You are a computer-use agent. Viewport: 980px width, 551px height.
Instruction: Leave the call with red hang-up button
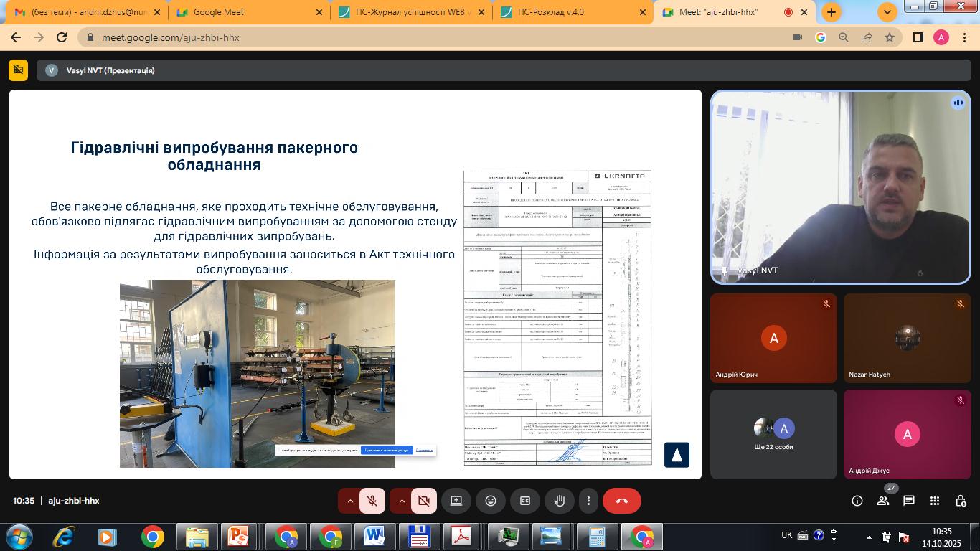[621, 501]
